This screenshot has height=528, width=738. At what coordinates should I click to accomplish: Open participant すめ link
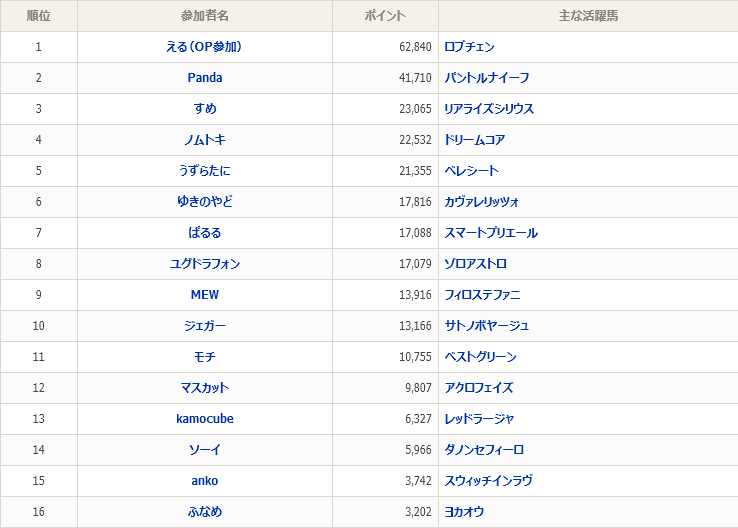click(205, 109)
